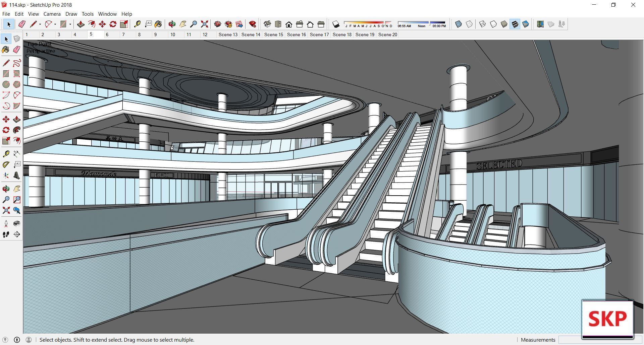Select the Tape Measure tool in top toolbar
The width and height of the screenshot is (644, 345).
coord(137,24)
